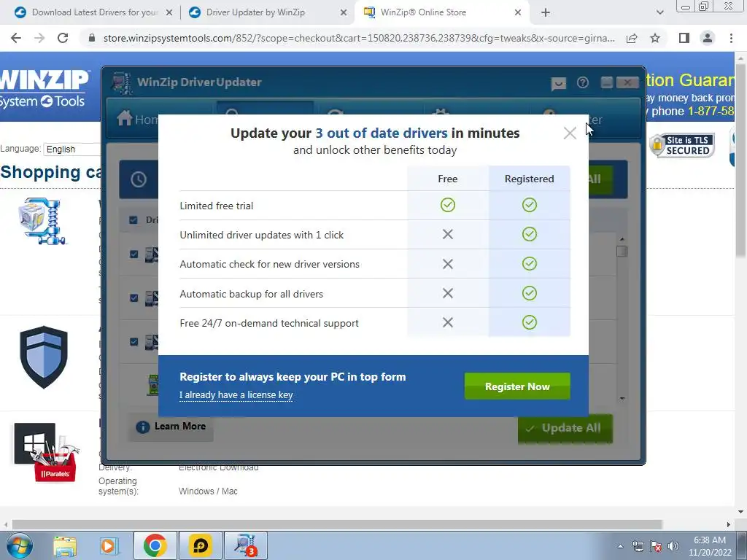747x560 pixels.
Task: Click the info icon beside Learn More
Action: (142, 427)
